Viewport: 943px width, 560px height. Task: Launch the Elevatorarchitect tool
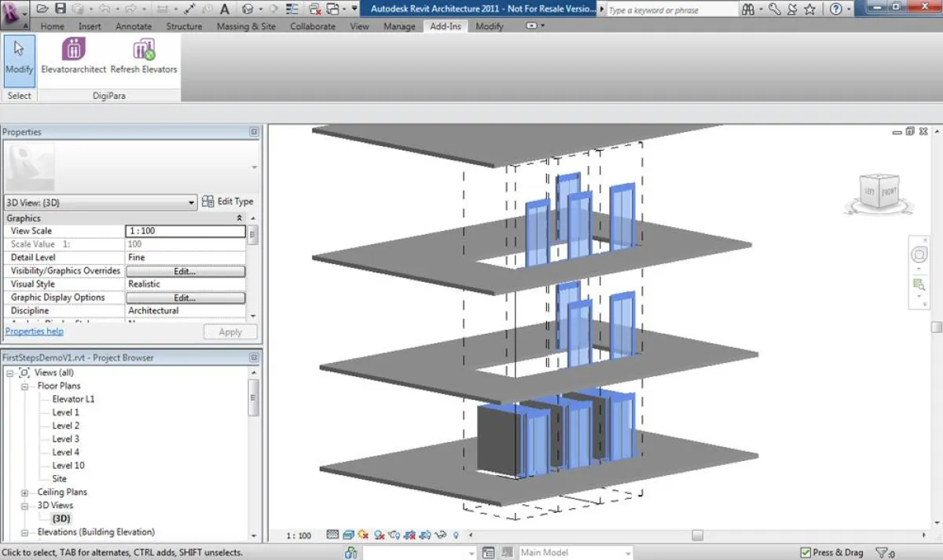[72, 59]
